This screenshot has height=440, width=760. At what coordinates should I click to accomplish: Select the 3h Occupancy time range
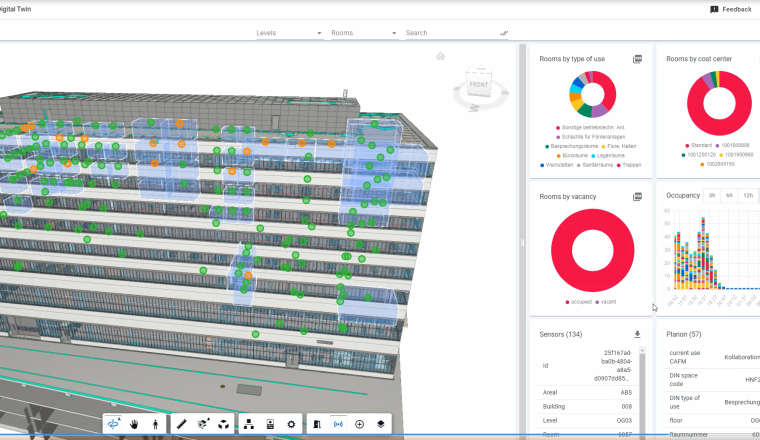coord(711,195)
